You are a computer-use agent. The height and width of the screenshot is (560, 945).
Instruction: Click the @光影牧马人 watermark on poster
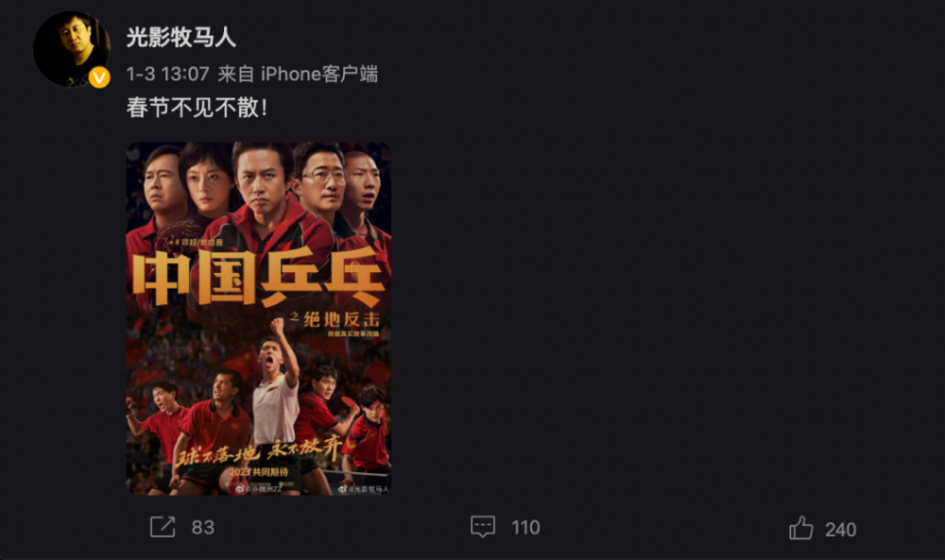pos(364,489)
